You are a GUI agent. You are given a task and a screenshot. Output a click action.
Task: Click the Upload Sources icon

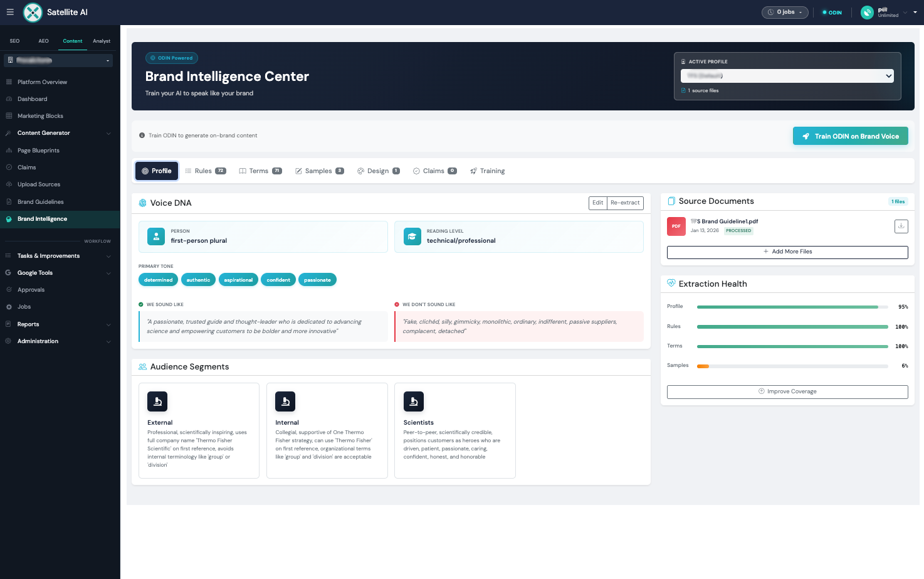[9, 184]
